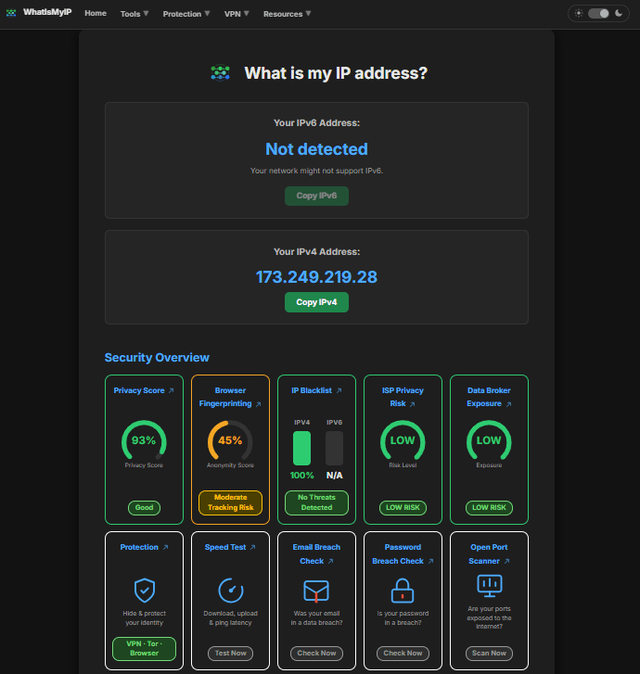Open the Privacy Score external-link arrow
This screenshot has height=674, width=640.
(171, 391)
